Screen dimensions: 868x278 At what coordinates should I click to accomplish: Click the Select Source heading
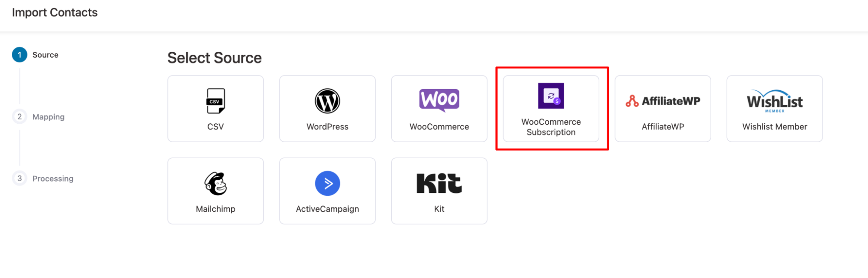(x=215, y=57)
